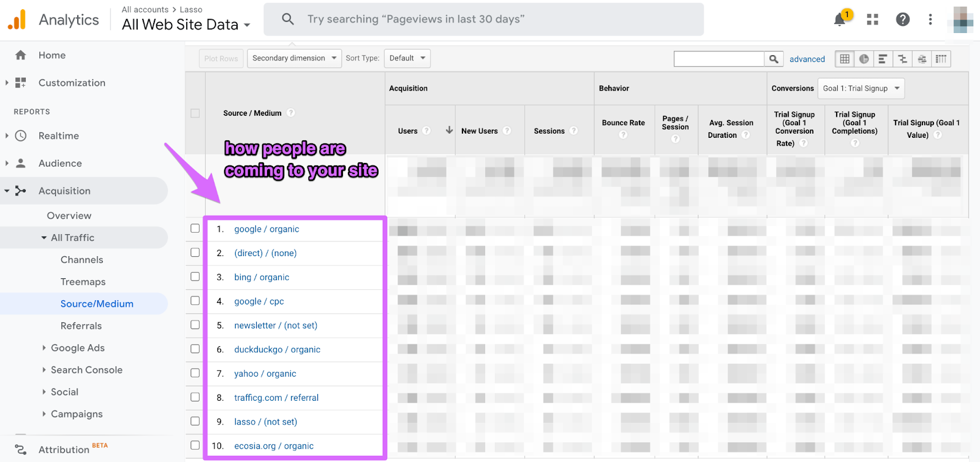The height and width of the screenshot is (462, 980).
Task: Open the Channels report
Action: tap(82, 260)
